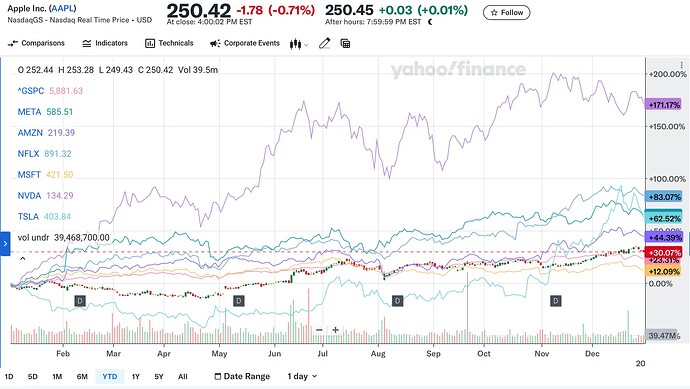This screenshot has width=690, height=389.
Task: Select the pencil drawing tool
Action: click(325, 43)
